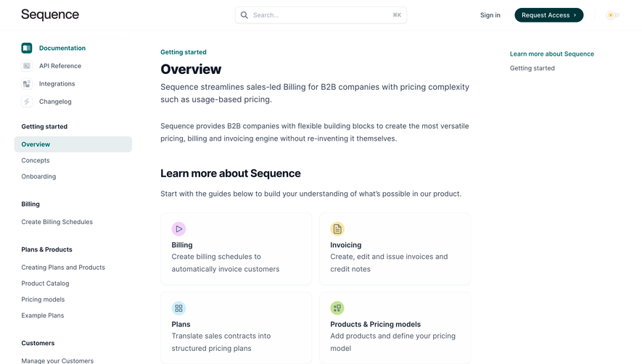Open Products & Pricing models card
Viewport: 642px width, 364px height.
395,328
